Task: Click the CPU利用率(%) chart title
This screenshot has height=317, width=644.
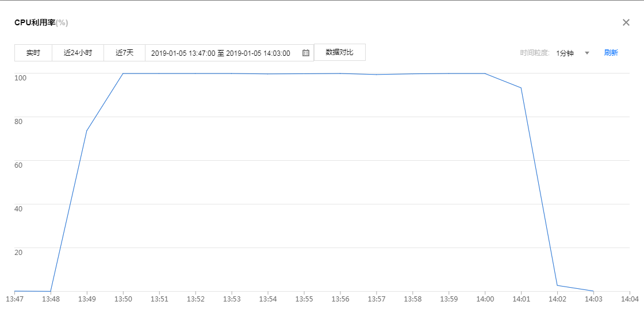Action: [x=41, y=22]
